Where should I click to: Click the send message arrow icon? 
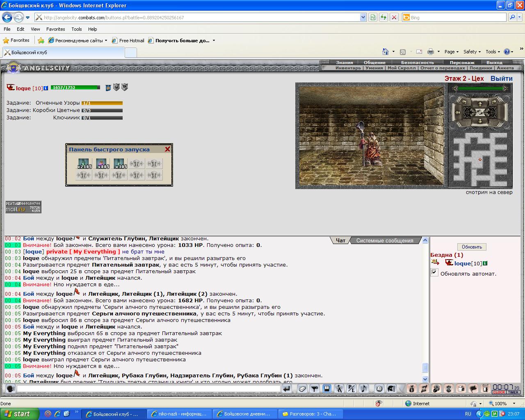coord(287,388)
